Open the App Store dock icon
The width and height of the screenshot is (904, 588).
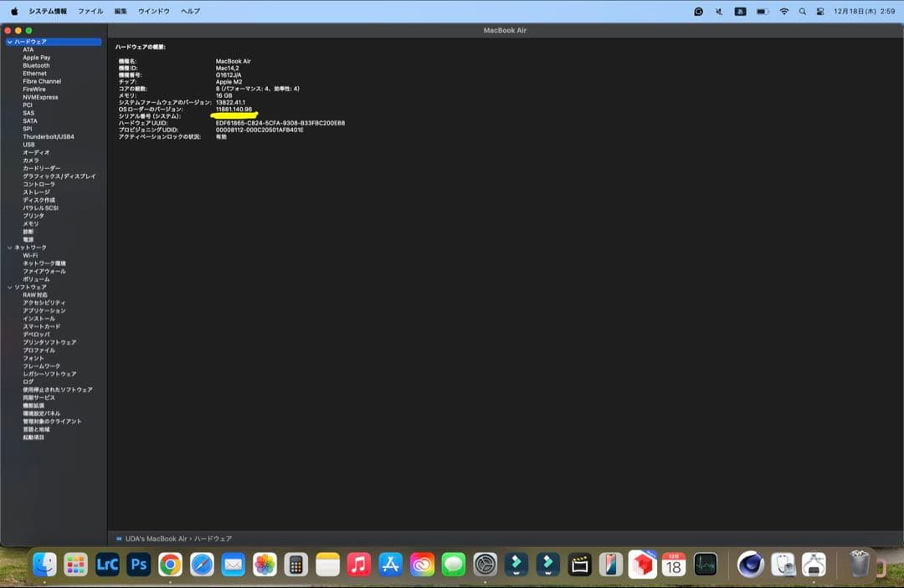tap(391, 565)
